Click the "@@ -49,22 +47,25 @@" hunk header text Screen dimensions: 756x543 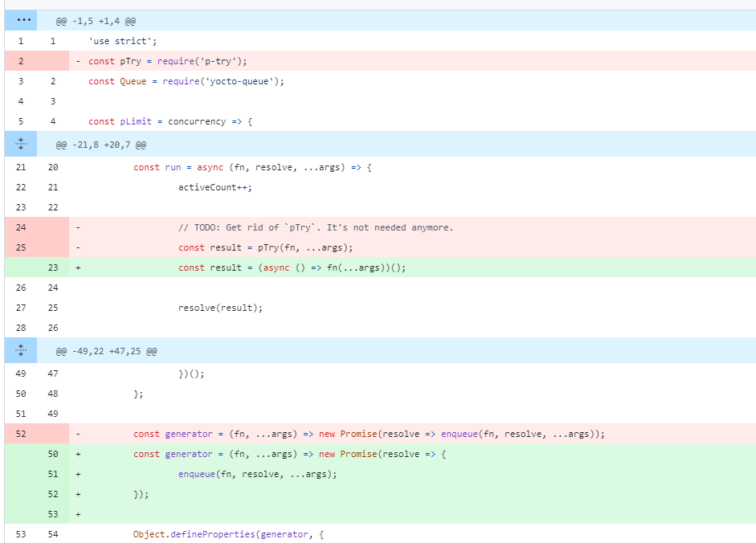(x=106, y=352)
